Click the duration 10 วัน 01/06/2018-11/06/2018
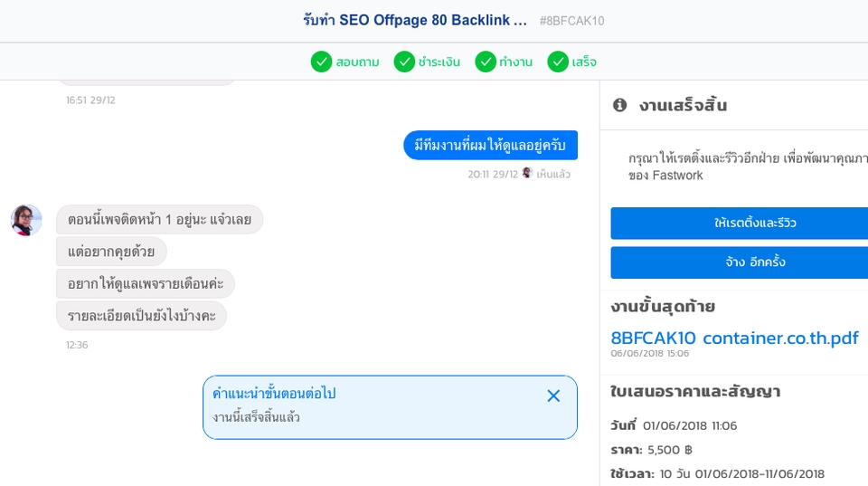This screenshot has height=486, width=868. (x=742, y=474)
